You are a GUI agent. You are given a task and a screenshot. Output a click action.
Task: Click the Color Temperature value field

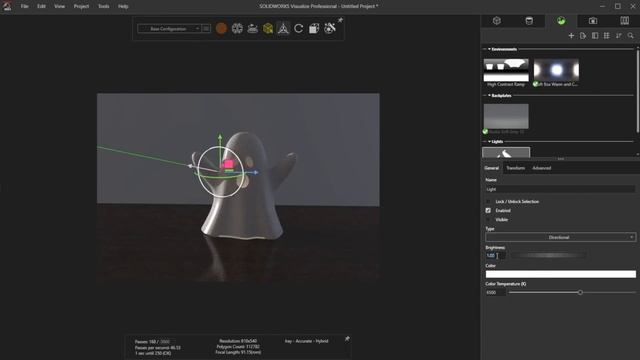click(x=496, y=293)
